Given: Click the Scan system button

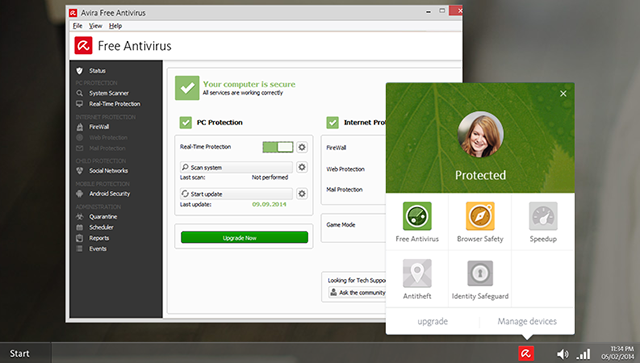Looking at the screenshot, I should pyautogui.click(x=236, y=167).
